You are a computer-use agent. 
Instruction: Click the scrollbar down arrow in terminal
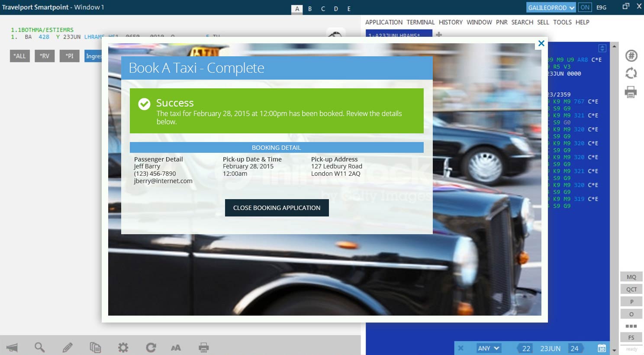(614, 350)
